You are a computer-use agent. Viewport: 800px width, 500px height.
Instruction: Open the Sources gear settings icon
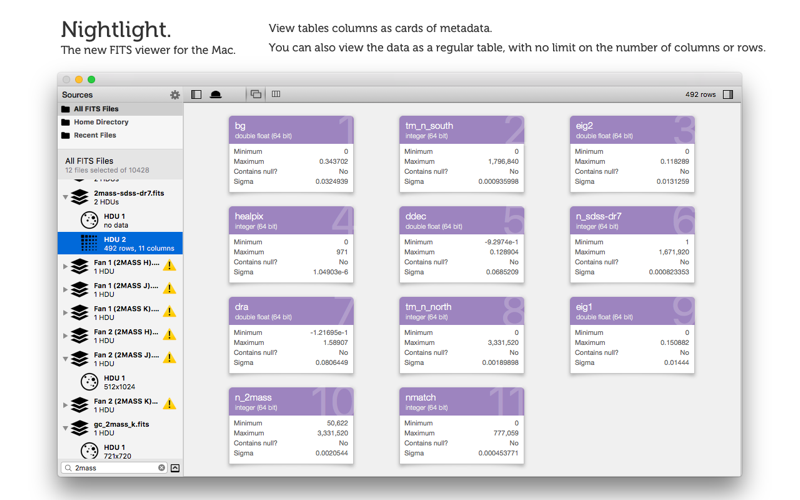click(174, 95)
